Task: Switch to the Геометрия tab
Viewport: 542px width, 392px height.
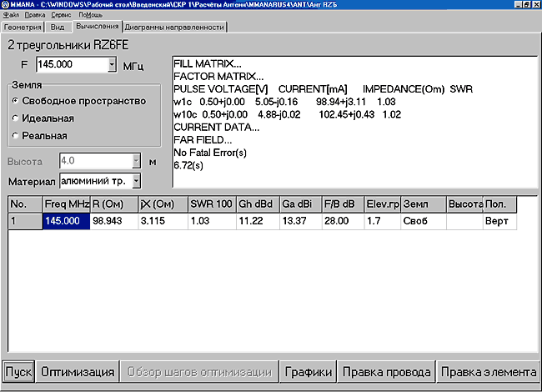Action: [22, 27]
